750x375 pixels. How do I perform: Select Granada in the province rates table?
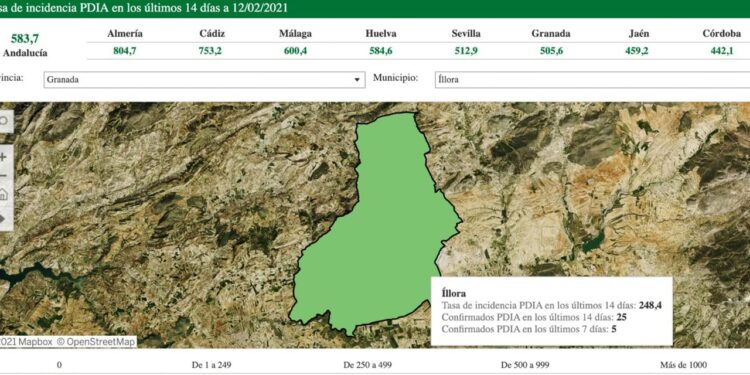pos(551,34)
